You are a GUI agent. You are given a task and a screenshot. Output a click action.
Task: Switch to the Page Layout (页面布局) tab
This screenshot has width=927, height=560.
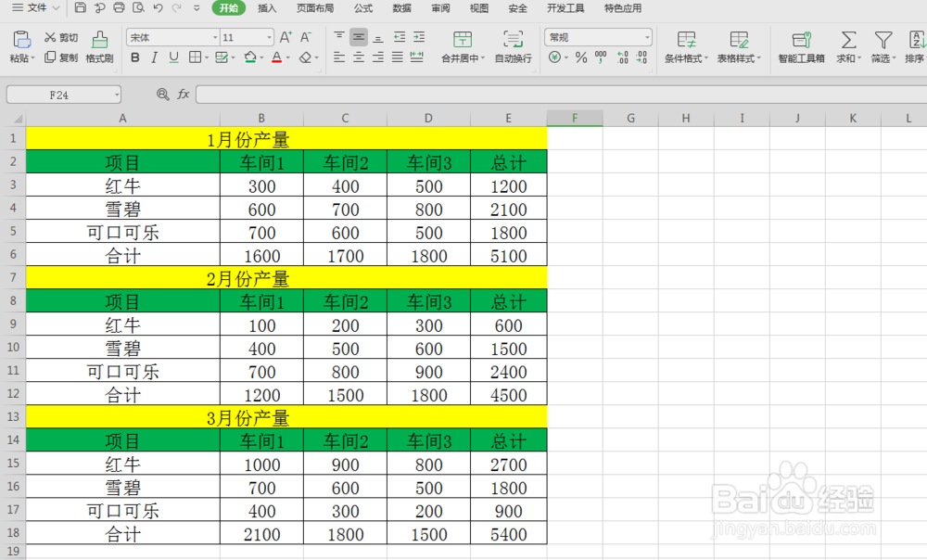pos(315,8)
